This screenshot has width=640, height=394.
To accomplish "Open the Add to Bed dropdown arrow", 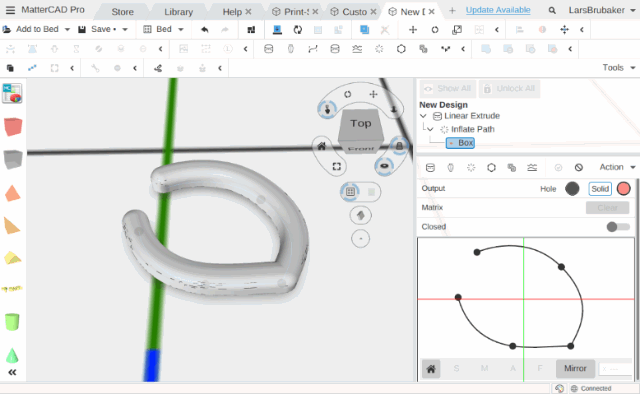I will (67, 29).
